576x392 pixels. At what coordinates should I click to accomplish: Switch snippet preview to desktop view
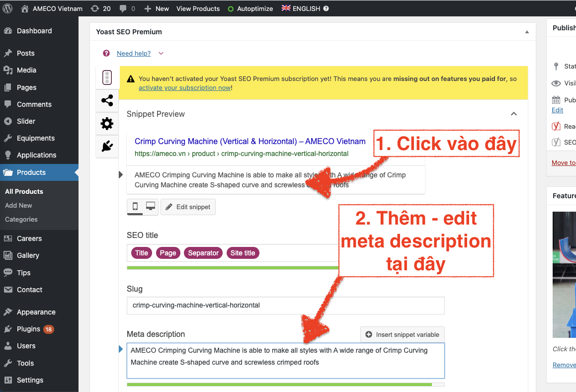coord(150,207)
